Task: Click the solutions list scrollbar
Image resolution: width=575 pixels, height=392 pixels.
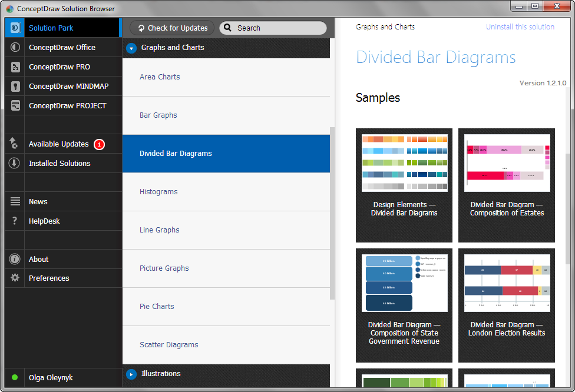Action: pos(332,213)
